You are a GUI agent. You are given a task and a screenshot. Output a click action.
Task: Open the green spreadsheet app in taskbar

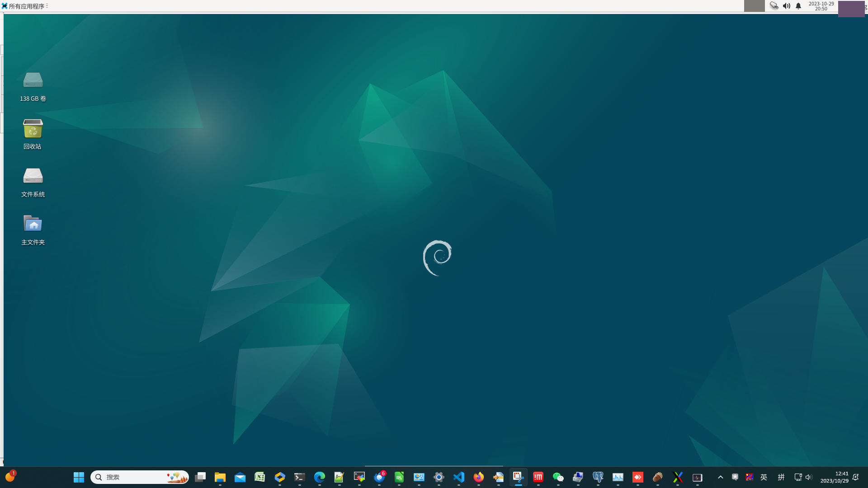[x=399, y=477]
